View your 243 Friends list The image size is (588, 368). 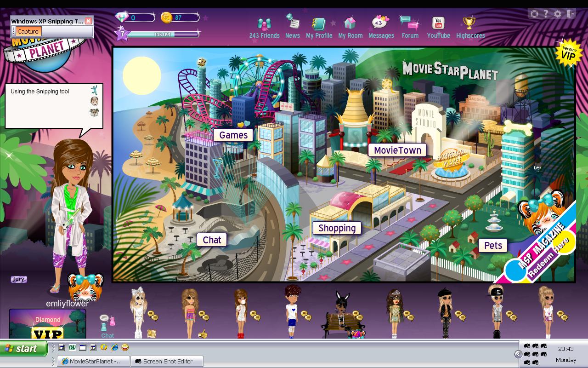click(x=264, y=27)
